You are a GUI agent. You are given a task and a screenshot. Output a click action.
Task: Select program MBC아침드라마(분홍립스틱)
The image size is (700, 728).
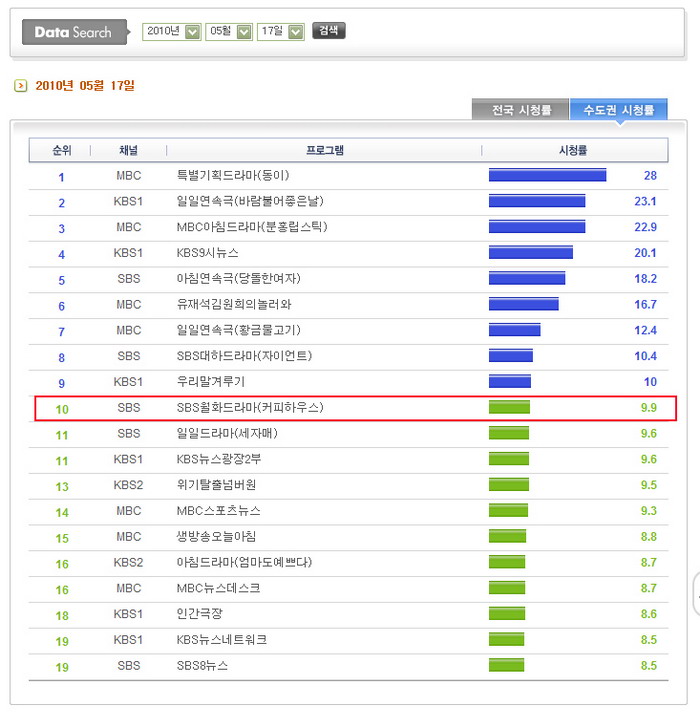[x=252, y=227]
